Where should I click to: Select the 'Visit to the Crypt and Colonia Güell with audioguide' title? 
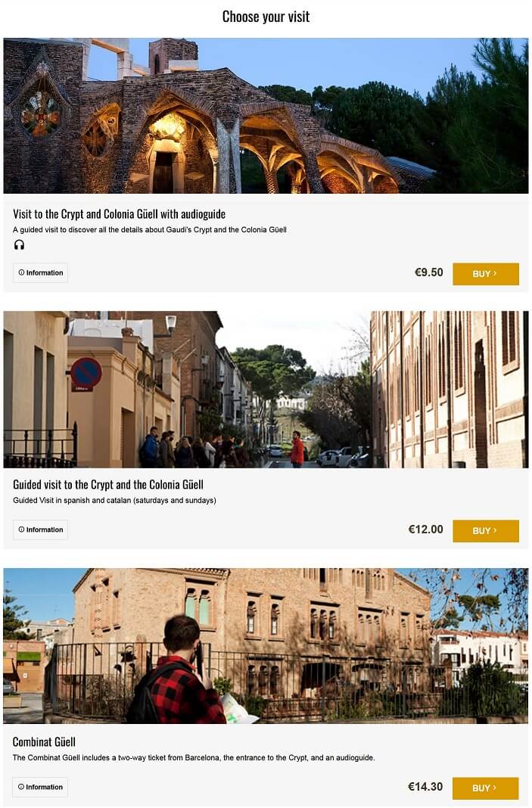(x=119, y=214)
